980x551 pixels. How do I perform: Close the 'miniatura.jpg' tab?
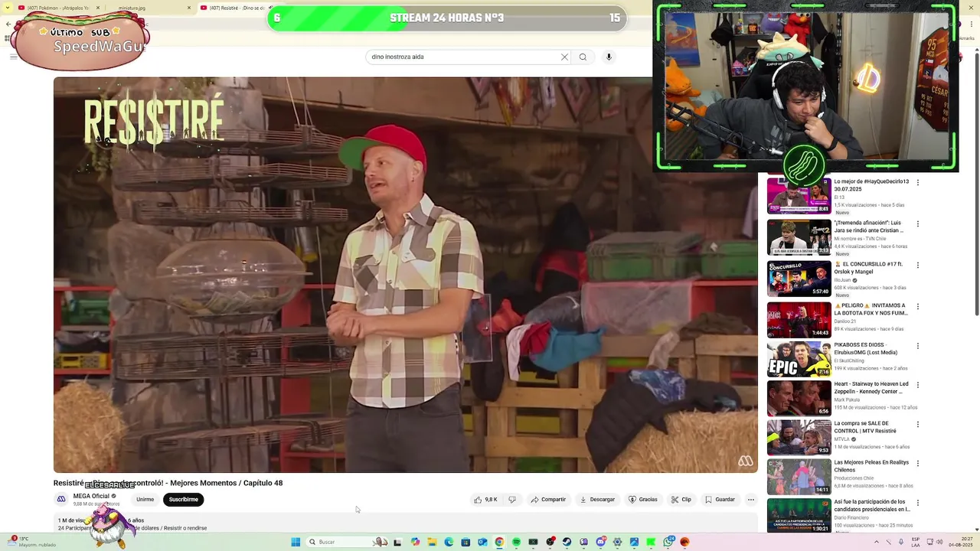(189, 8)
